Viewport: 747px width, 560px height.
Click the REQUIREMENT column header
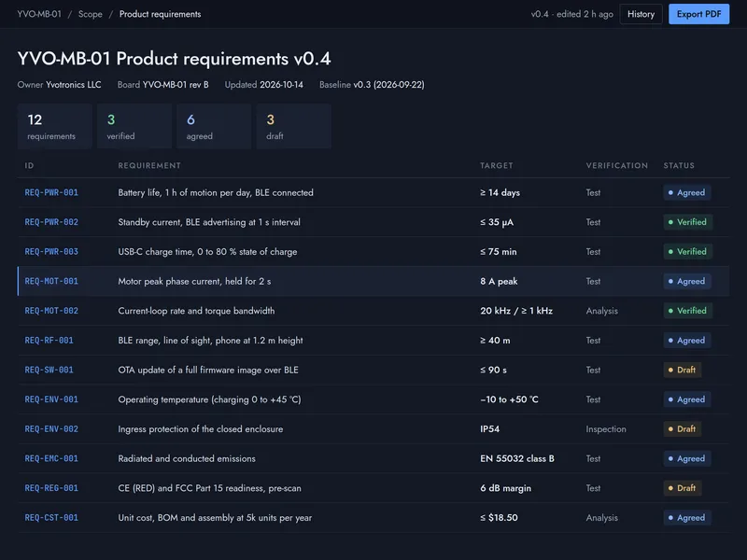tap(149, 166)
